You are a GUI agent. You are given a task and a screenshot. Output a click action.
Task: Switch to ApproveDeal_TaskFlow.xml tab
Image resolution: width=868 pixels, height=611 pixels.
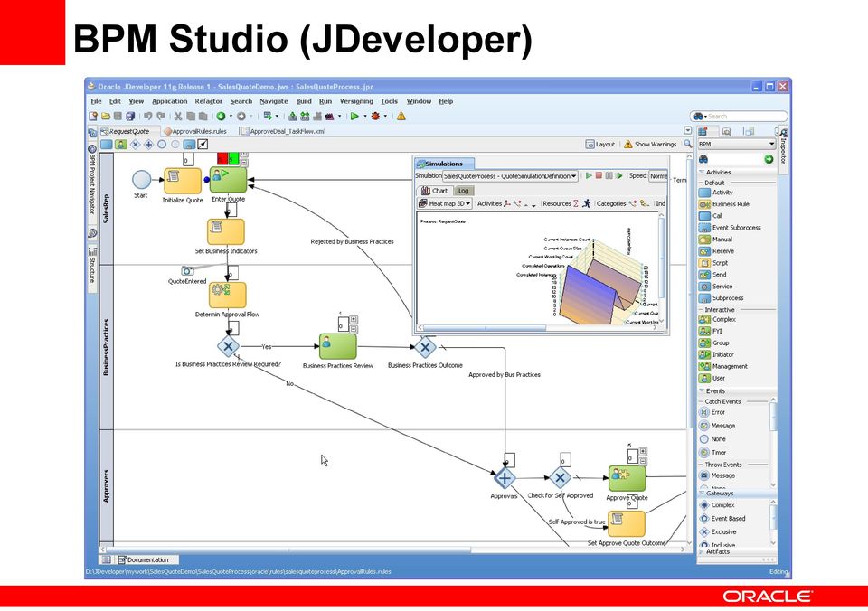pyautogui.click(x=283, y=131)
